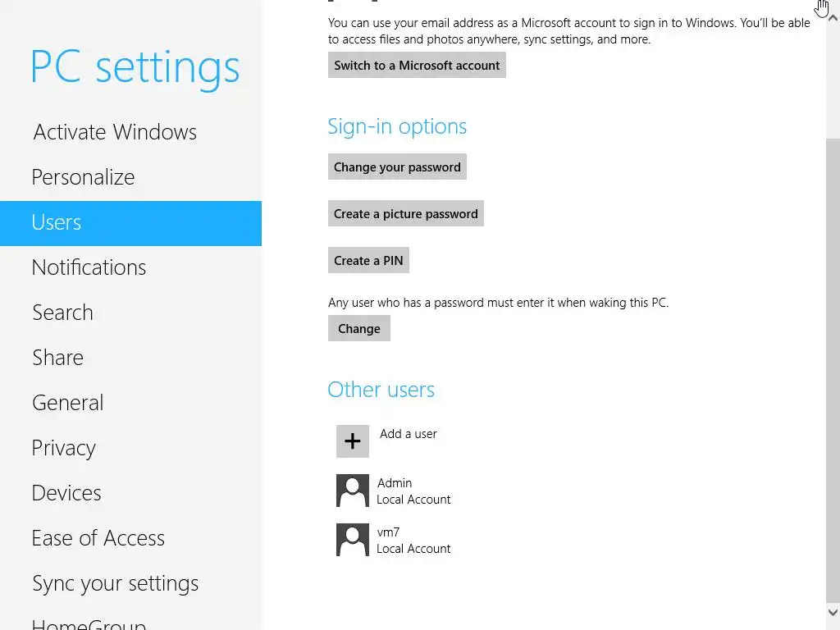Open Ease of Access settings
The image size is (840, 630).
(x=130, y=538)
